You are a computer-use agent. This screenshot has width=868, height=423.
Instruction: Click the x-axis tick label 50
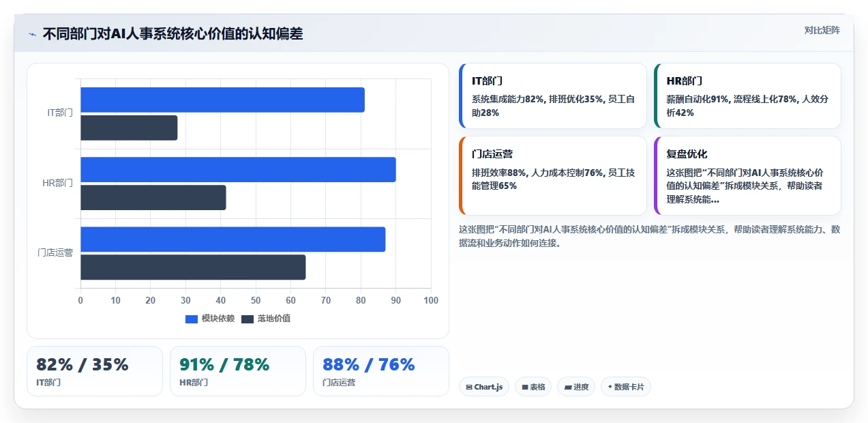point(256,300)
